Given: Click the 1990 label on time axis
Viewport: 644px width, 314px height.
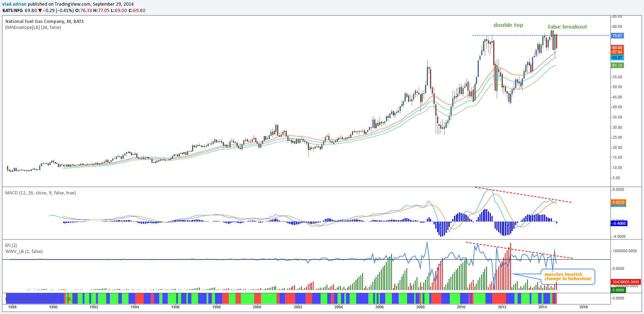Looking at the screenshot, I should [53, 307].
